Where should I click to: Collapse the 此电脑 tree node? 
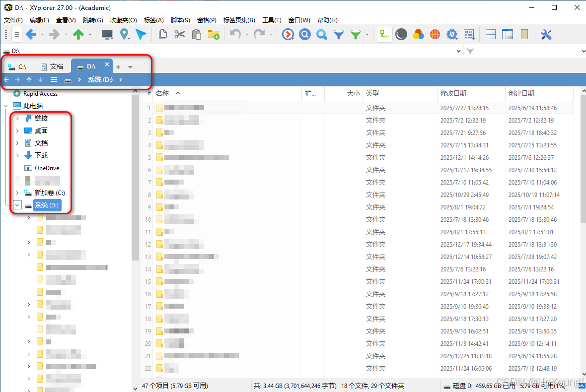(x=6, y=106)
